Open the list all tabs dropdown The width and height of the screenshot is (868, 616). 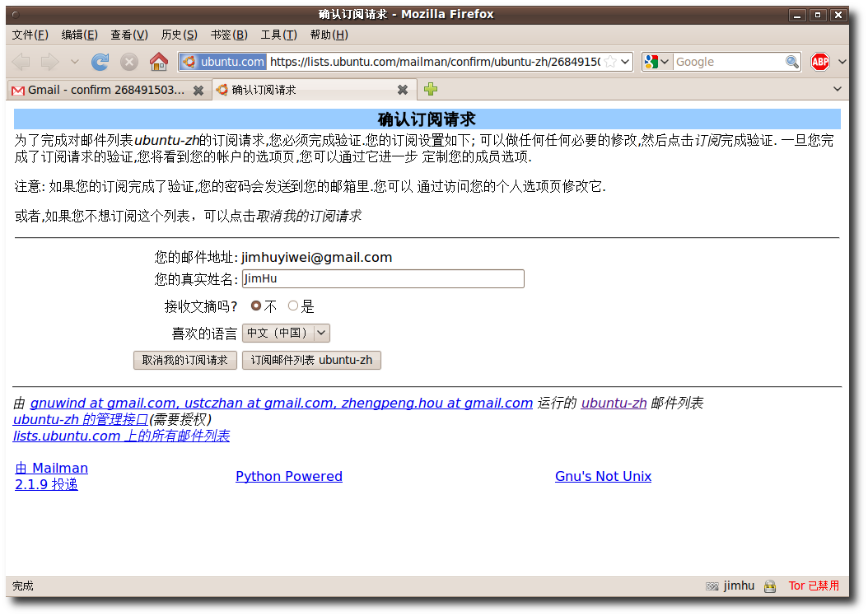coord(837,89)
